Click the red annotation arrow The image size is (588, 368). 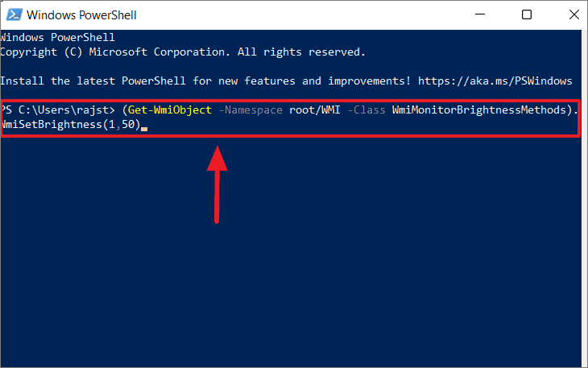217,184
